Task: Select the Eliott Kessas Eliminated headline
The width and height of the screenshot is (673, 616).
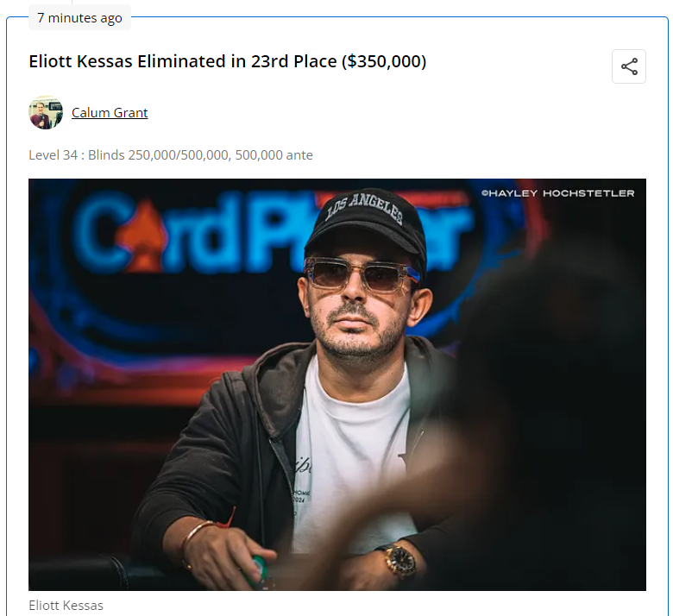Action: pos(228,61)
